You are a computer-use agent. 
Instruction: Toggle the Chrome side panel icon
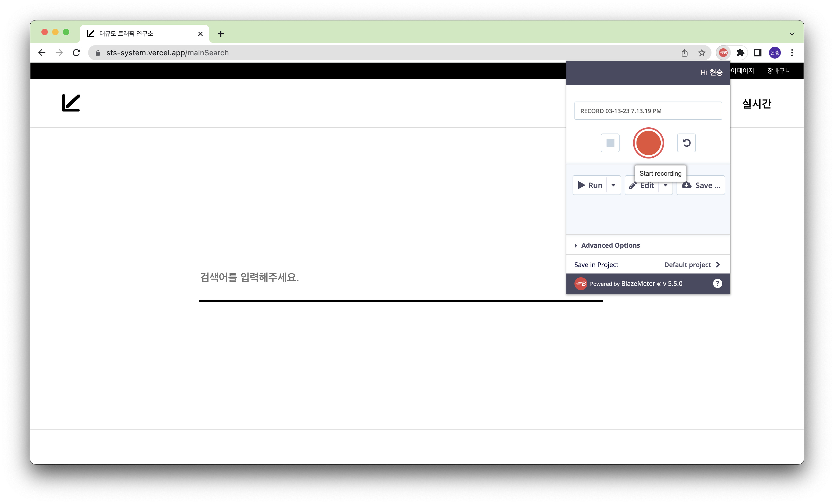(757, 53)
